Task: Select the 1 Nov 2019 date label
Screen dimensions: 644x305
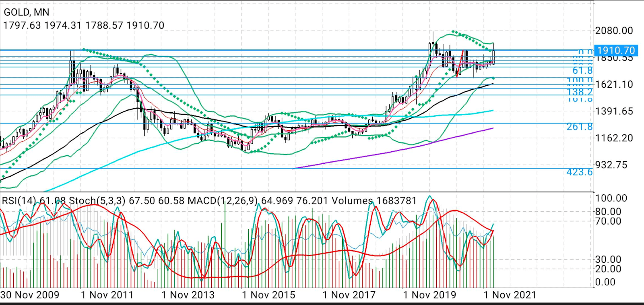Action: click(429, 295)
